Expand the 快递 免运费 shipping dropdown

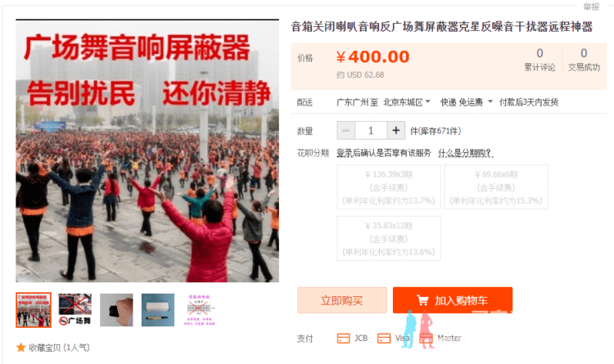467,102
